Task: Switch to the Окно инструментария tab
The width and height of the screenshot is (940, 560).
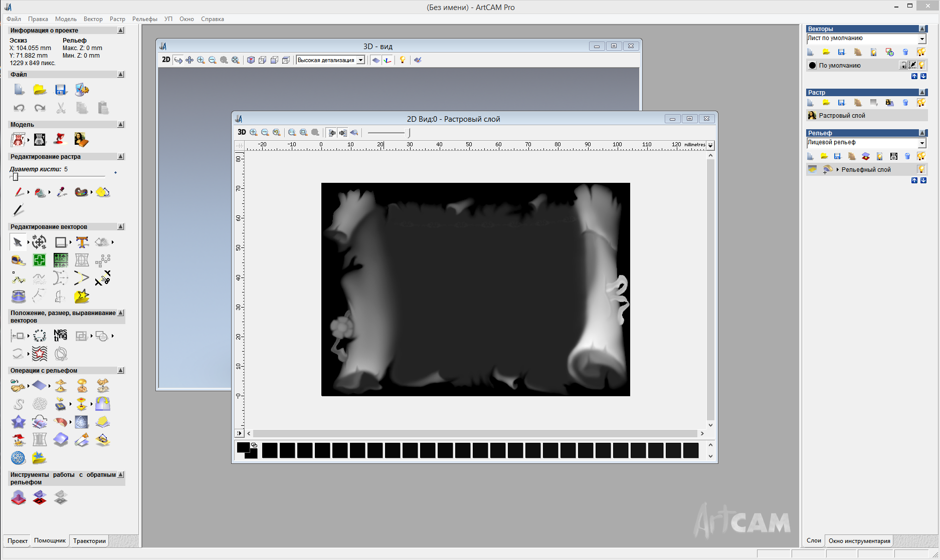Action: 859,540
